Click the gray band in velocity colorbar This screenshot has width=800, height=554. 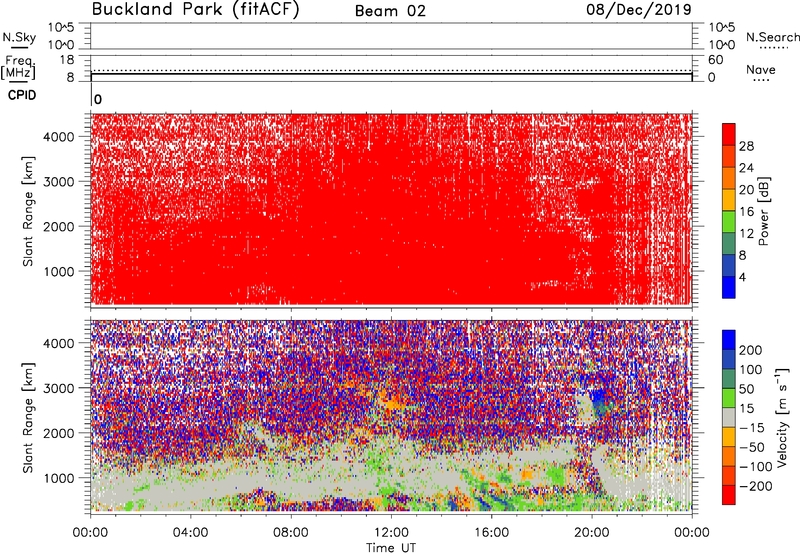click(x=729, y=418)
